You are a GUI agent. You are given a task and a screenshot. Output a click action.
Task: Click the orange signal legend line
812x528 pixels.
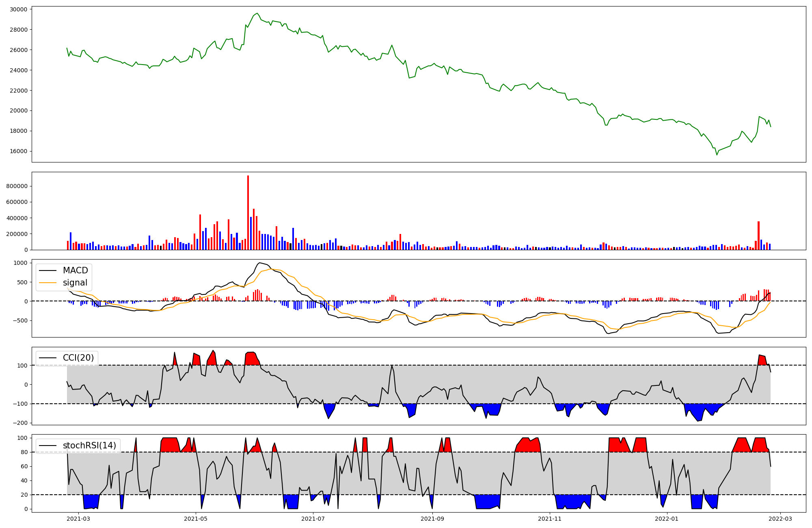click(48, 283)
